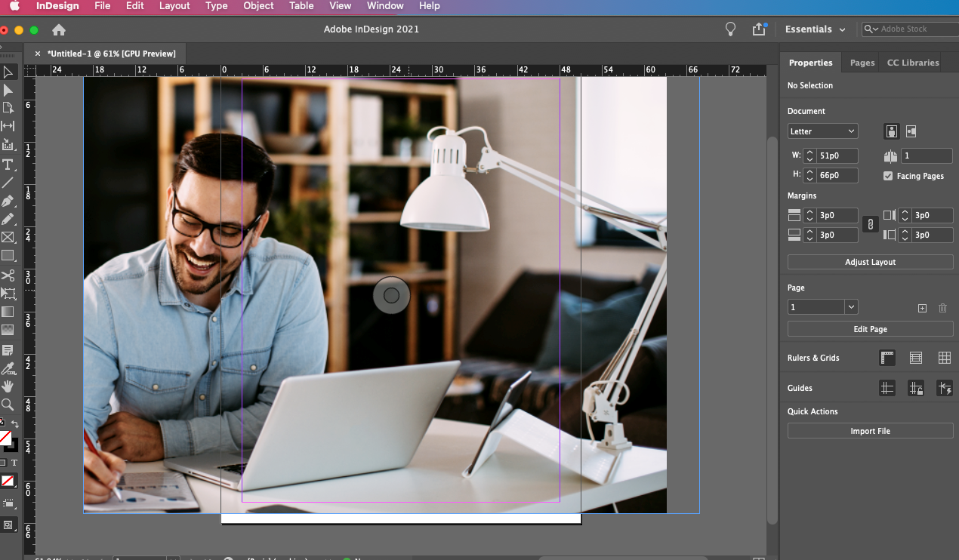The width and height of the screenshot is (959, 560).
Task: Delete page trash icon
Action: pyautogui.click(x=942, y=308)
